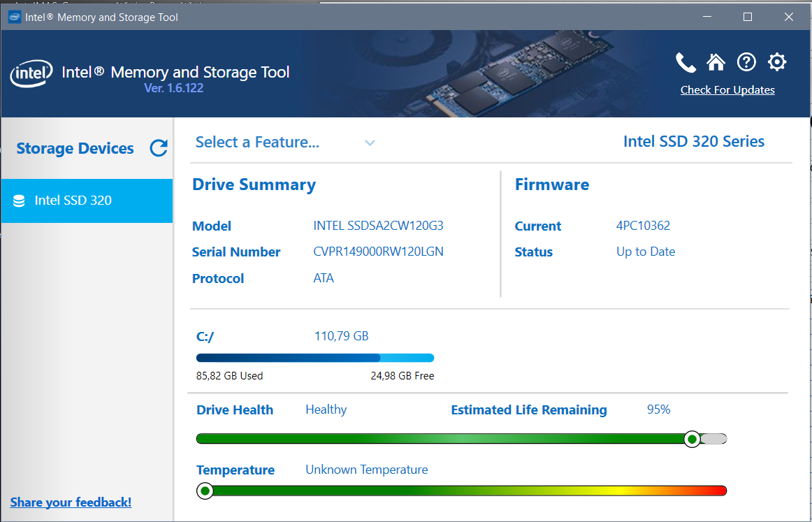Refresh the Storage Devices list
812x522 pixels.
point(159,148)
